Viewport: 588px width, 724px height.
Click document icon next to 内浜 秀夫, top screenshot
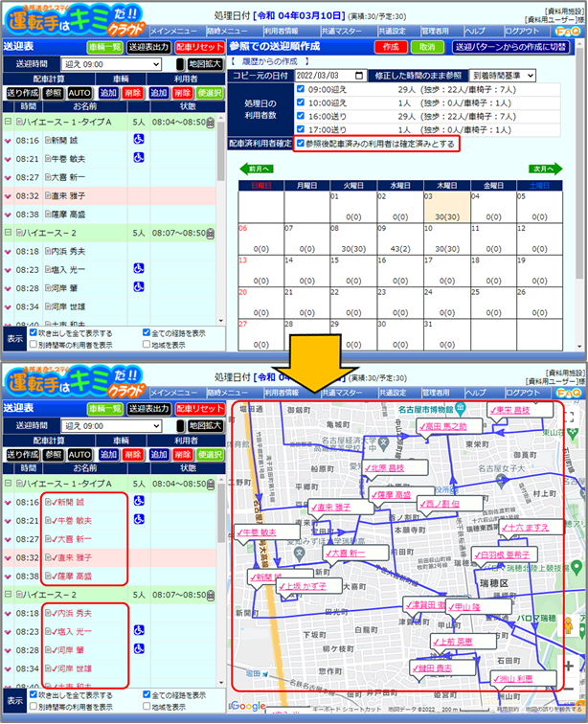click(48, 251)
